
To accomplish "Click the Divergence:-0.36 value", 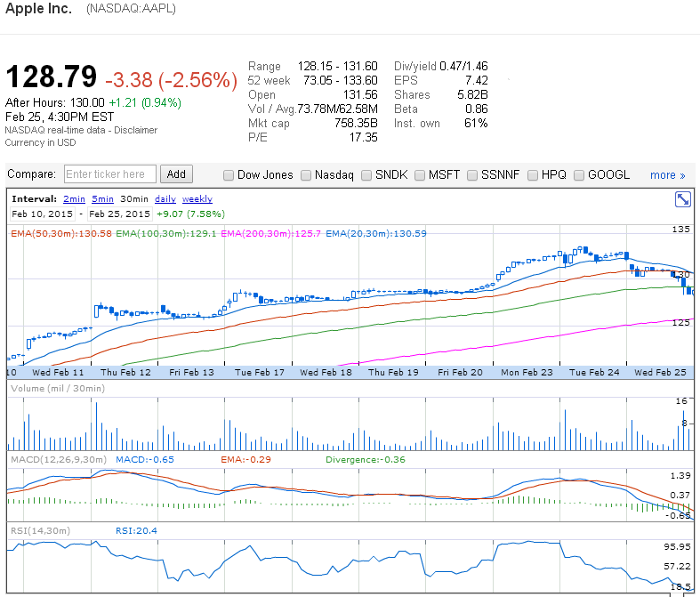I will pos(366,459).
